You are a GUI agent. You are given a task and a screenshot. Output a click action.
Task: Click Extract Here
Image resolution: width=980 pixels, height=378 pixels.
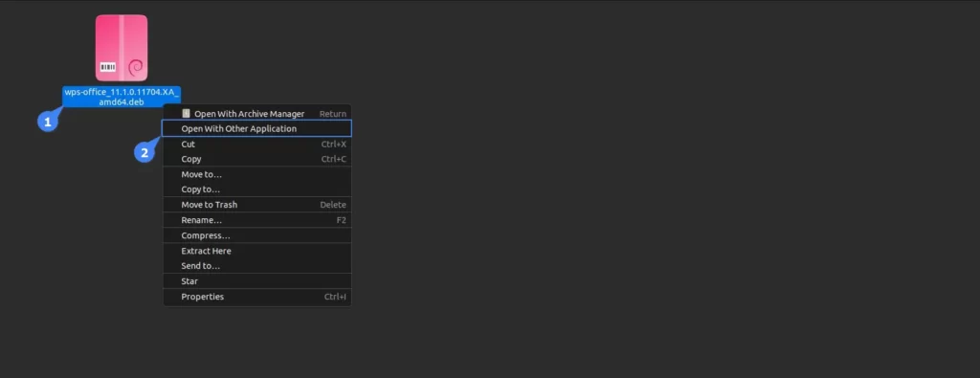256,251
